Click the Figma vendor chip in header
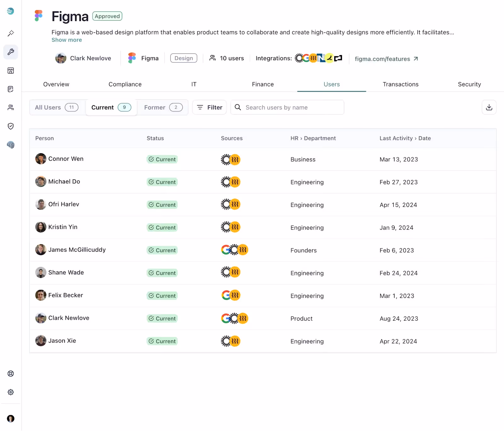This screenshot has height=440, width=504. (x=143, y=58)
